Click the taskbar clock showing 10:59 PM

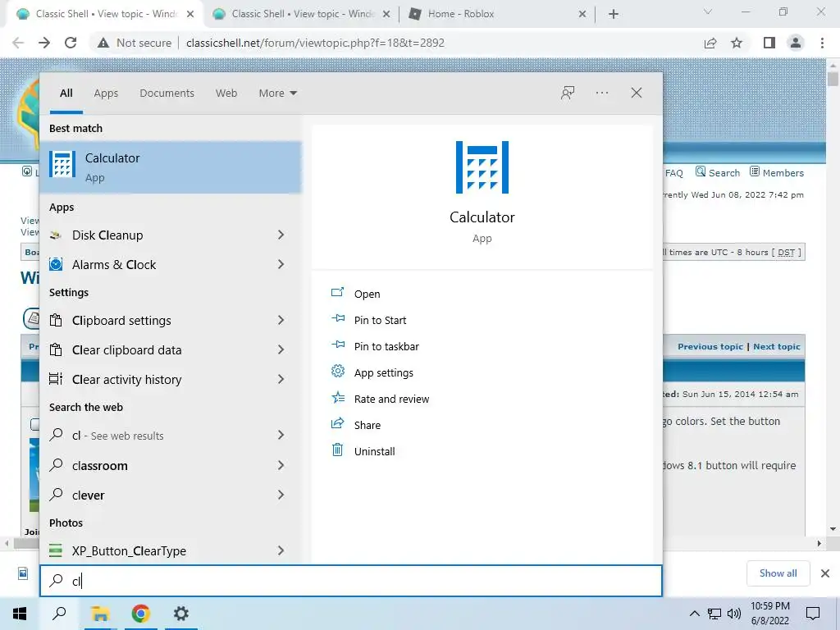click(x=769, y=614)
